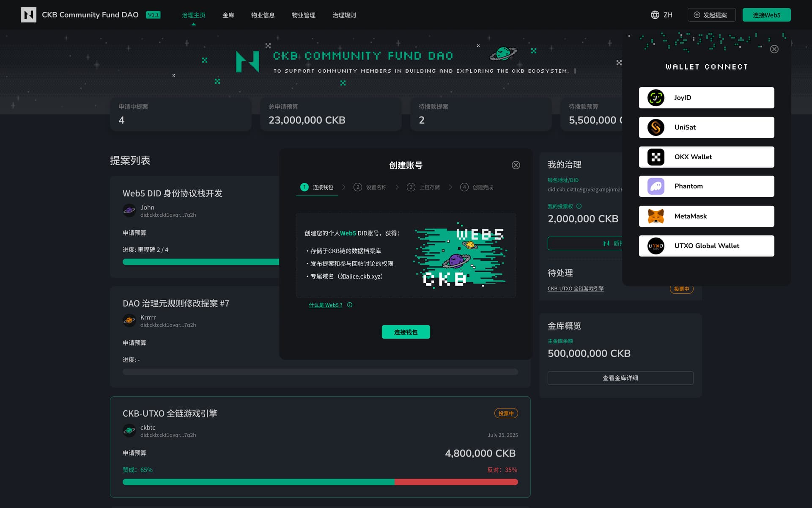Close the 创建账号 dialog
812x508 pixels.
[516, 165]
